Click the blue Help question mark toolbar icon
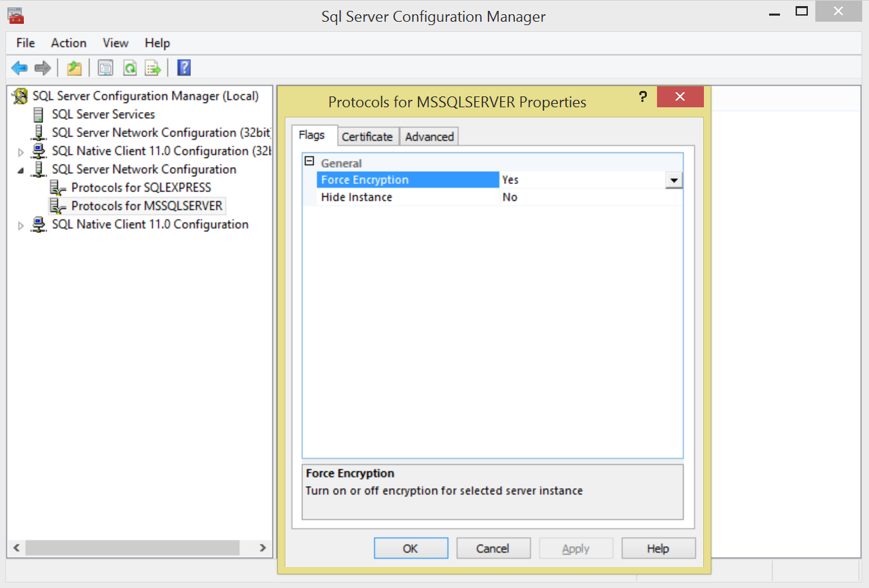869x588 pixels. click(183, 68)
